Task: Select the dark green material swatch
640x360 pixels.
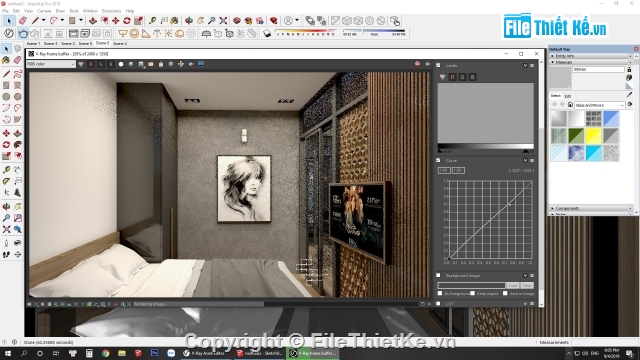Action: click(576, 136)
